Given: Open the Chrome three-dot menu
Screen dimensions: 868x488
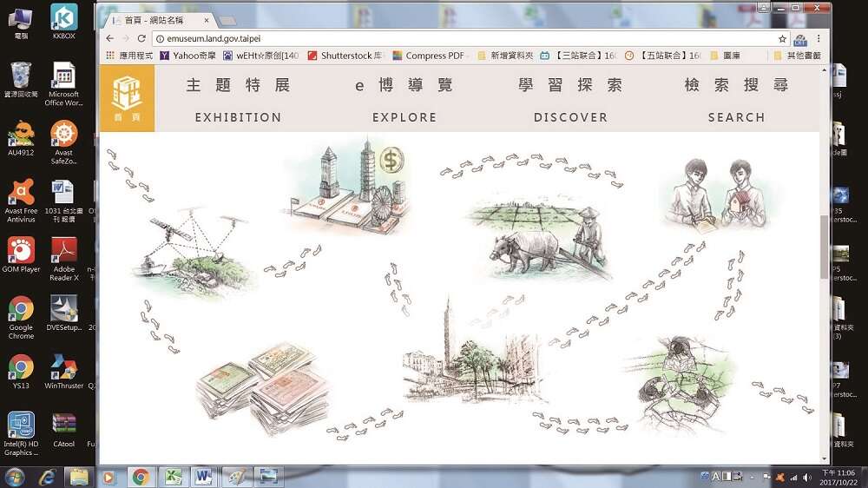Looking at the screenshot, I should pos(819,39).
